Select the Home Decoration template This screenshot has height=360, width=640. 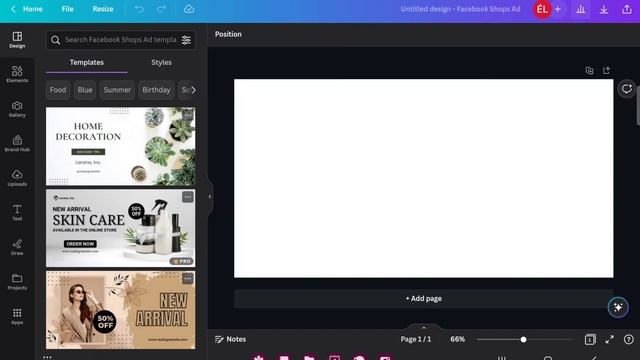[120, 147]
